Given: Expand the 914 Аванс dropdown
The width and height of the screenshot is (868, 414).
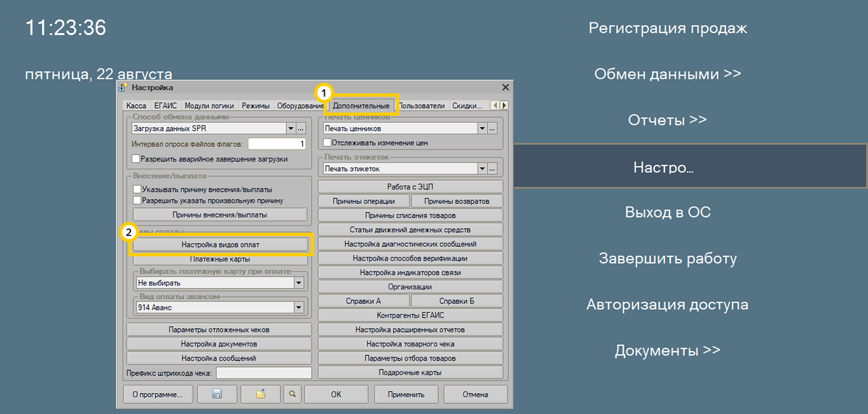Looking at the screenshot, I should 298,308.
